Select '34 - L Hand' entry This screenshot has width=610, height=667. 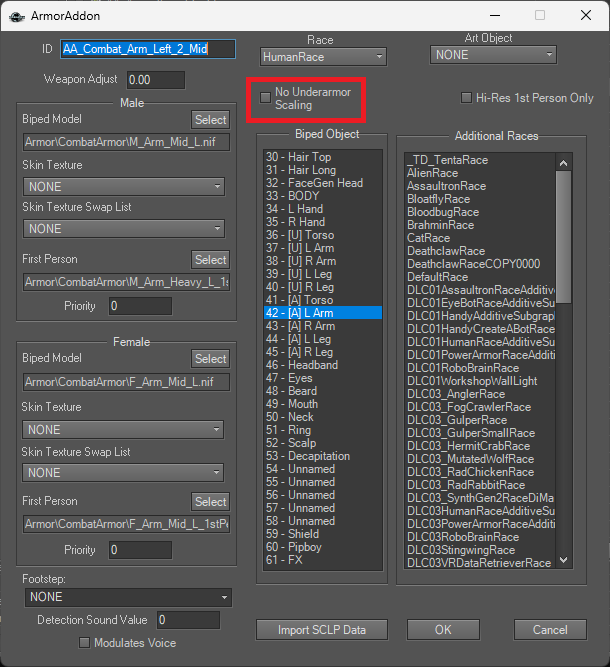pos(323,209)
